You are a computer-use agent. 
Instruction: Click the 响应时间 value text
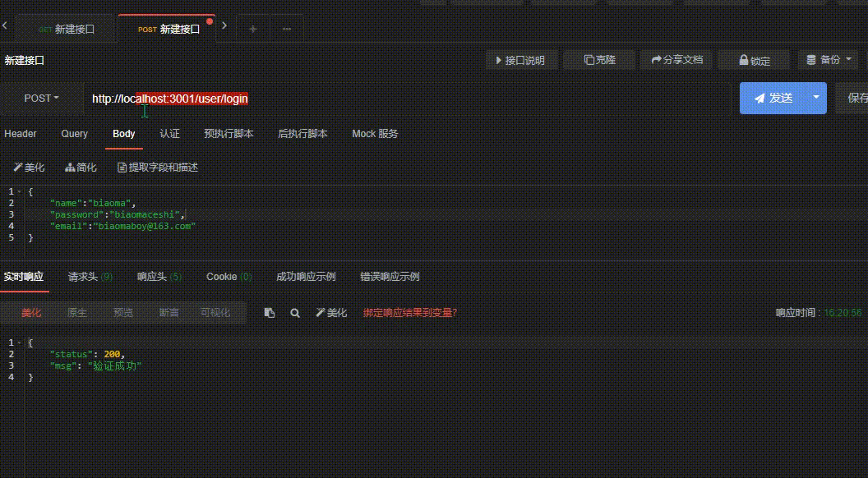[x=843, y=313]
